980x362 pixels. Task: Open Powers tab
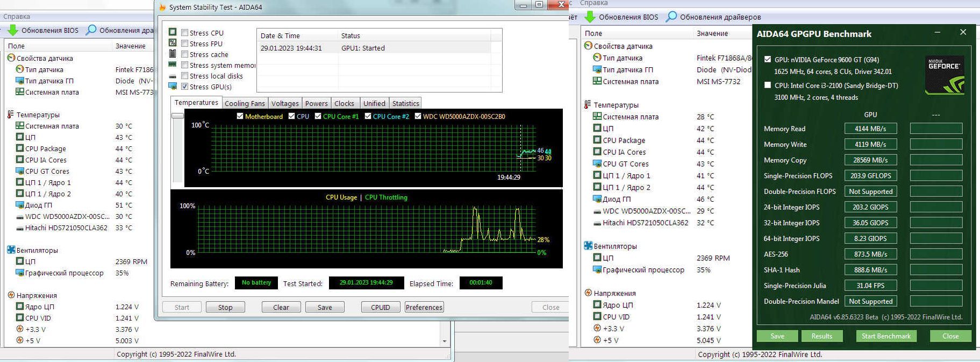(316, 103)
